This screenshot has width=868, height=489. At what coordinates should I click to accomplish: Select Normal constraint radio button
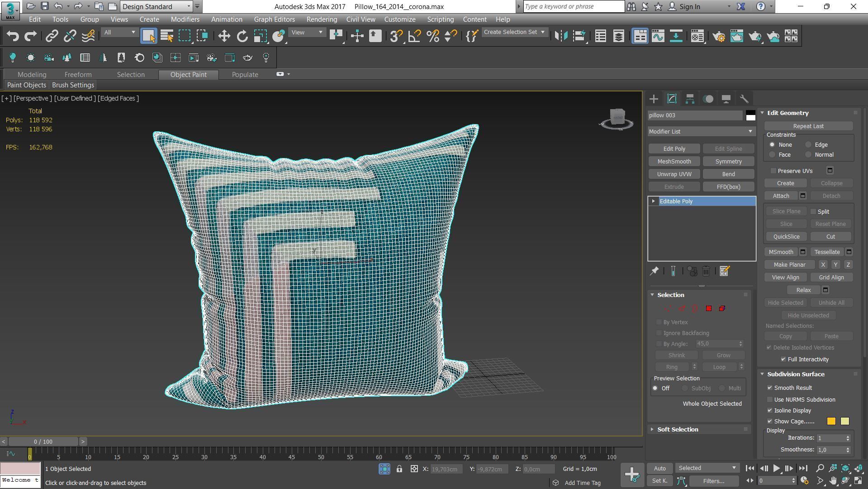pos(808,155)
